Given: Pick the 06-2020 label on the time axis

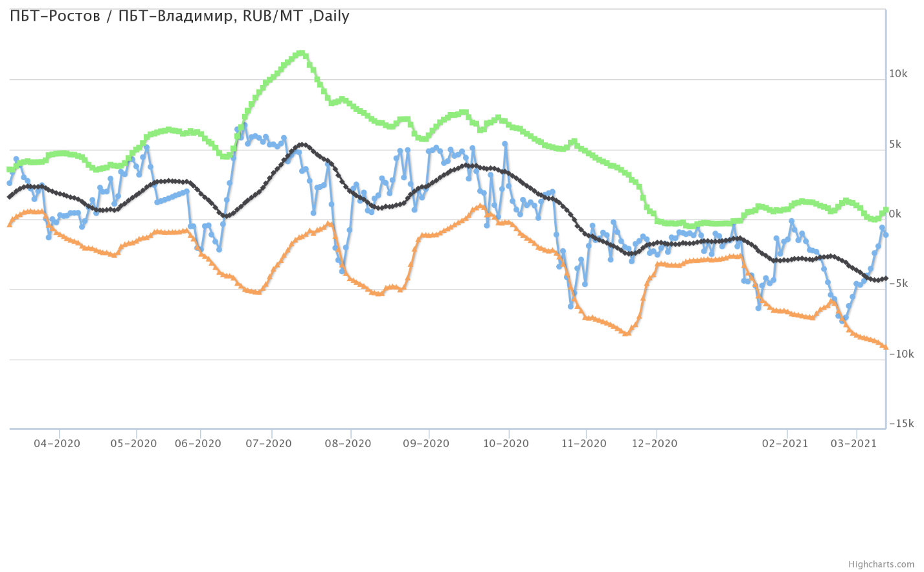Looking at the screenshot, I should pyautogui.click(x=198, y=444).
